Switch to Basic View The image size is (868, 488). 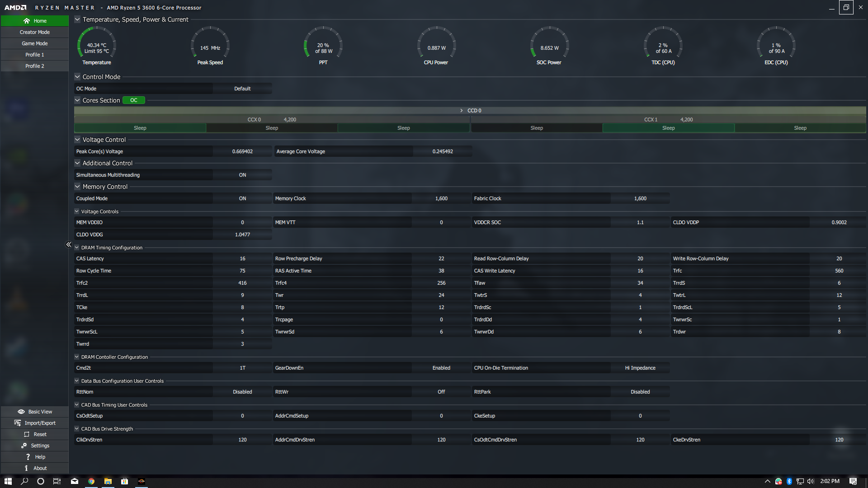[35, 412]
